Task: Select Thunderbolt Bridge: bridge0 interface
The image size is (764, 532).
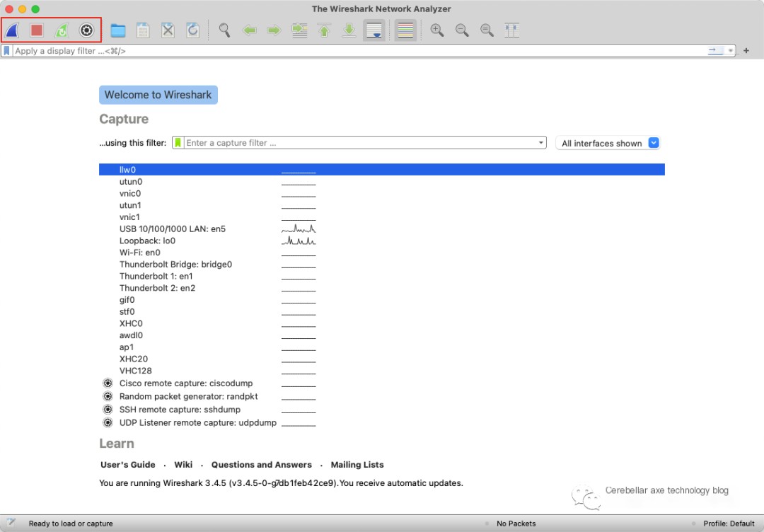Action: point(381,264)
